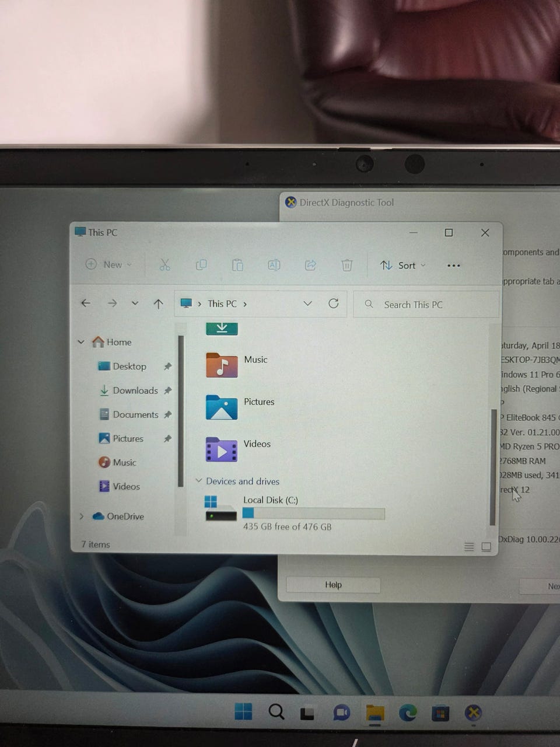Click the Local Disk (C:) usage bar
560x747 pixels.
coord(313,513)
